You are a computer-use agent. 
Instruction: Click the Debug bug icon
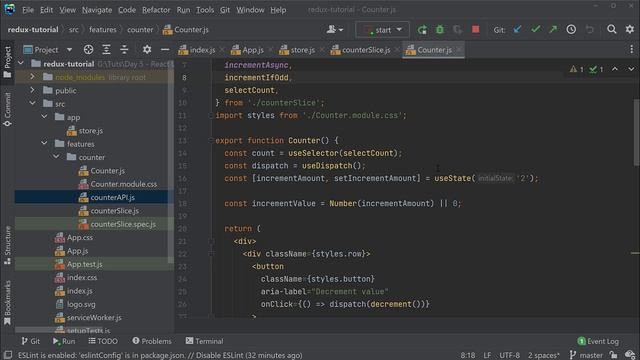[440, 30]
